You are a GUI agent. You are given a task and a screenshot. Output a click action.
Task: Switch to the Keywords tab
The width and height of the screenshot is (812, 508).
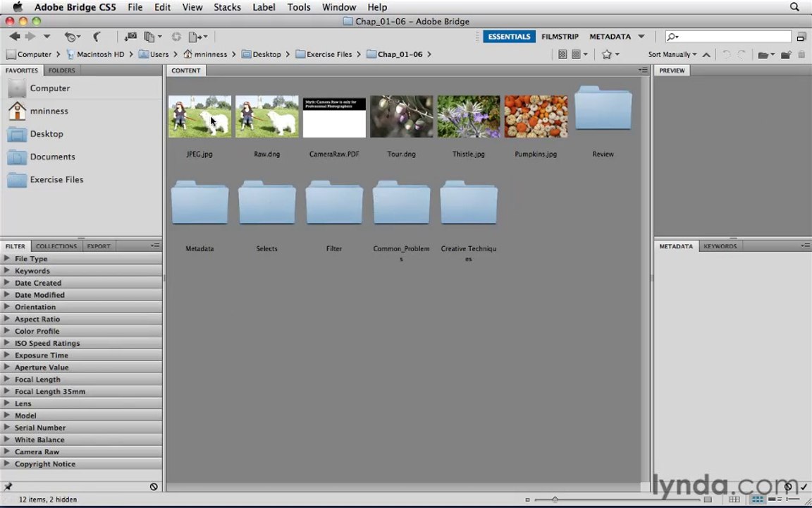720,246
